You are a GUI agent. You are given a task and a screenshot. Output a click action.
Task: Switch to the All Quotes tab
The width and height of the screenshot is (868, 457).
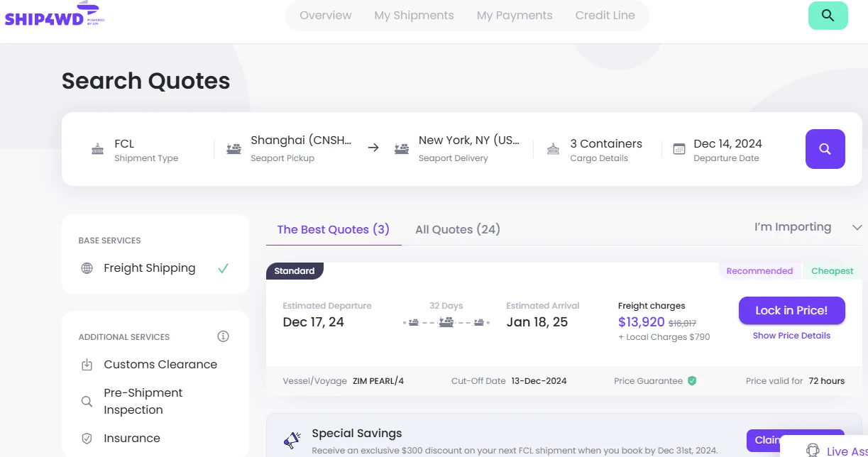tap(457, 229)
